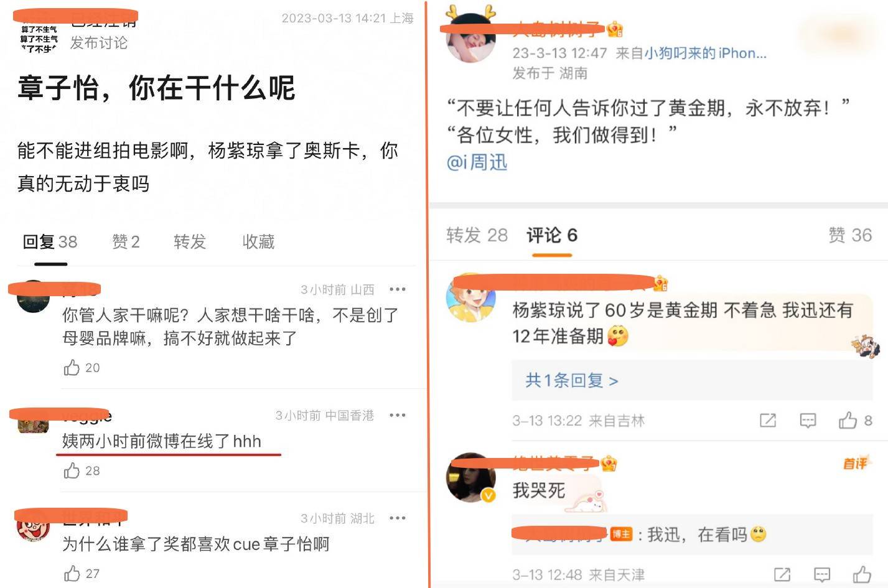Share the 吉林 comment via forward icon

(x=768, y=421)
